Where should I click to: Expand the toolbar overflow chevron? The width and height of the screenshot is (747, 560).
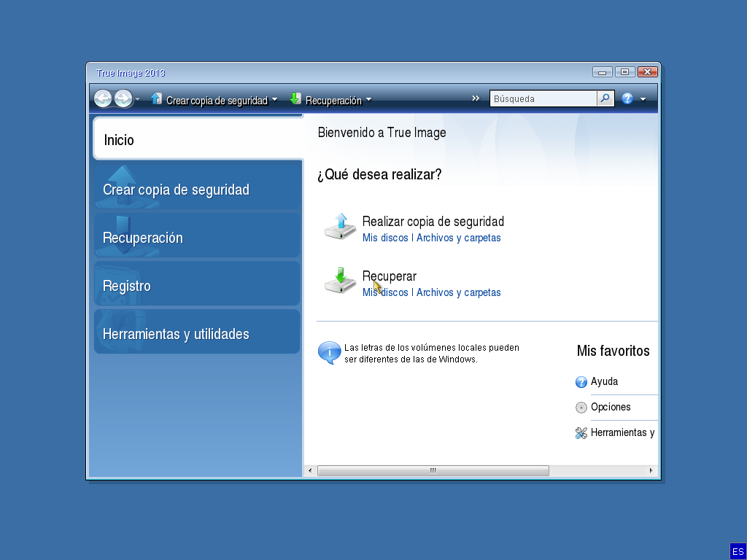pyautogui.click(x=476, y=98)
